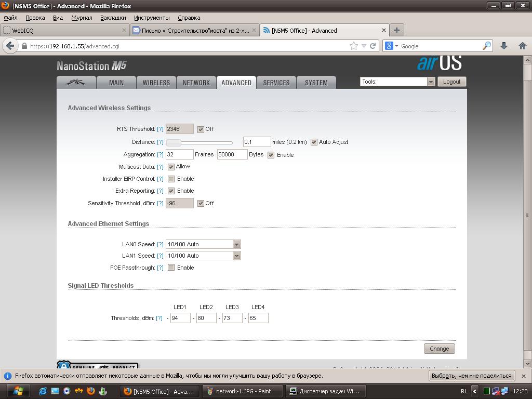
Task: Open the LAN0 Speed dropdown
Action: [x=203, y=244]
